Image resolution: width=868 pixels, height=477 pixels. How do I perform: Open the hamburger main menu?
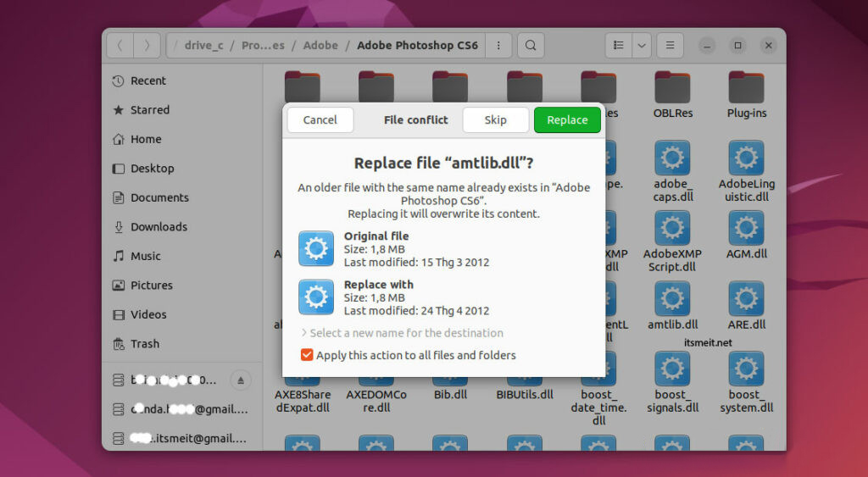coord(670,46)
